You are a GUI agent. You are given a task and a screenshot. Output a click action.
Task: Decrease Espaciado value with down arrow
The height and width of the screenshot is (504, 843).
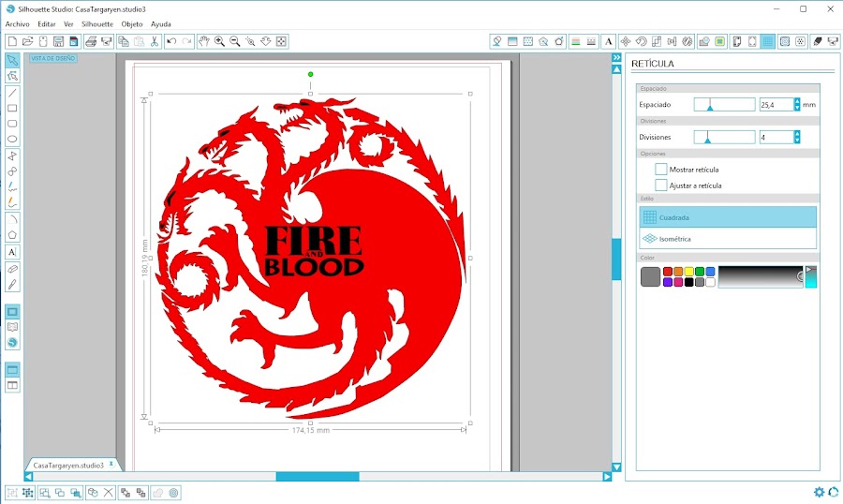click(x=797, y=108)
